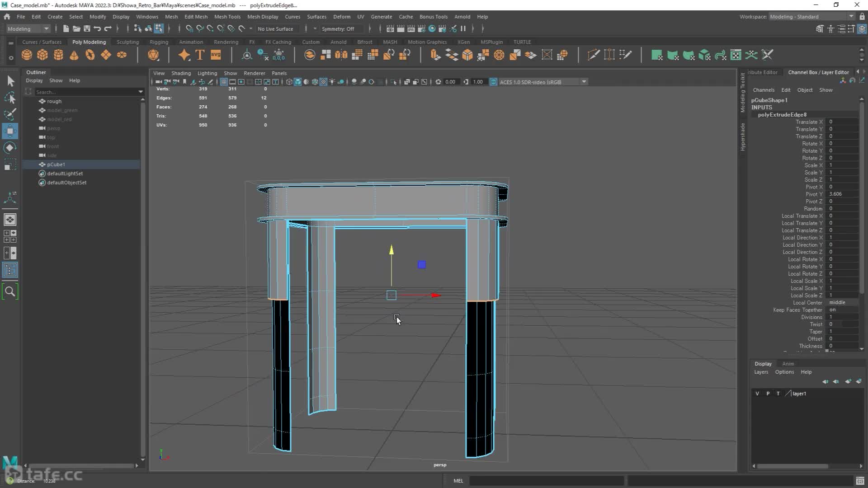Create a polygon plane from the shelf
The image size is (868, 488).
click(106, 55)
